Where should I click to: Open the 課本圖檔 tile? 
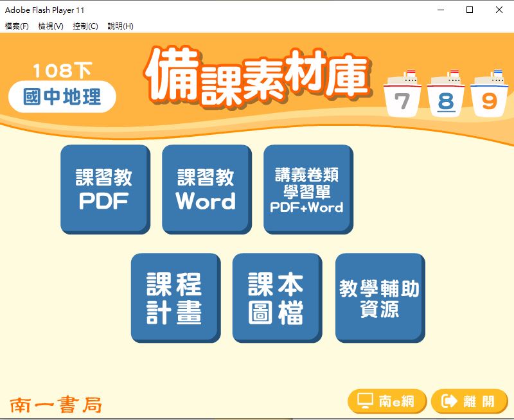coord(276,297)
